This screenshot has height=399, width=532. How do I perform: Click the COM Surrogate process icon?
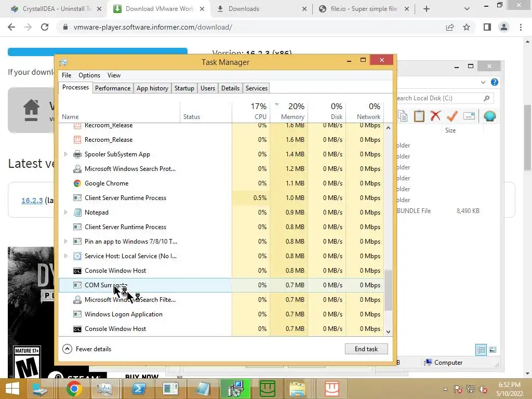[x=77, y=285]
